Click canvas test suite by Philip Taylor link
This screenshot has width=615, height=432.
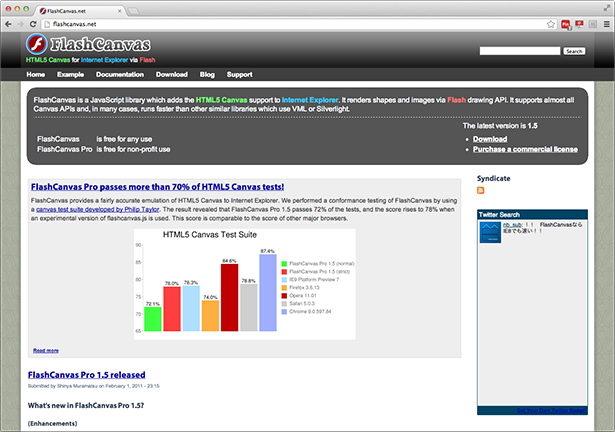coord(98,209)
